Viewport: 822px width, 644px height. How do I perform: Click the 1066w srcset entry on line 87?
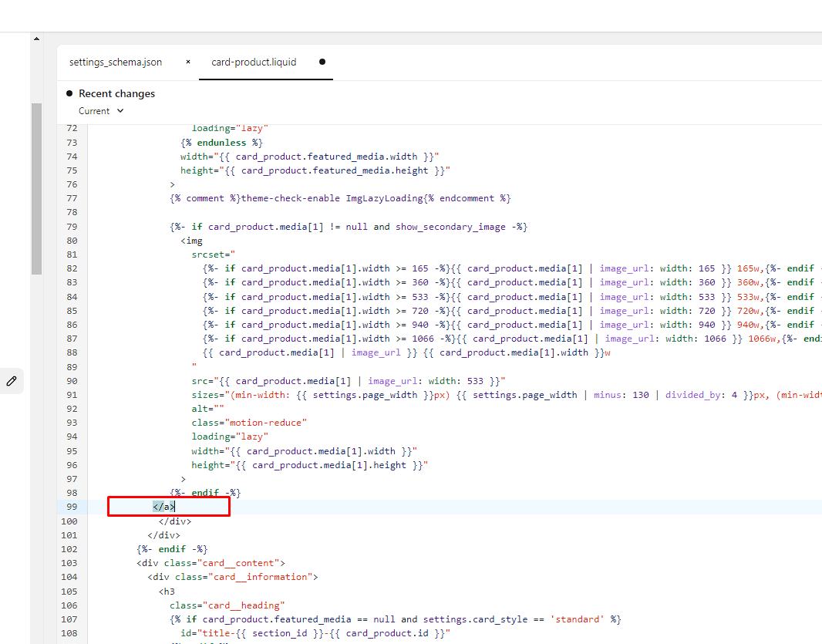pyautogui.click(x=763, y=339)
